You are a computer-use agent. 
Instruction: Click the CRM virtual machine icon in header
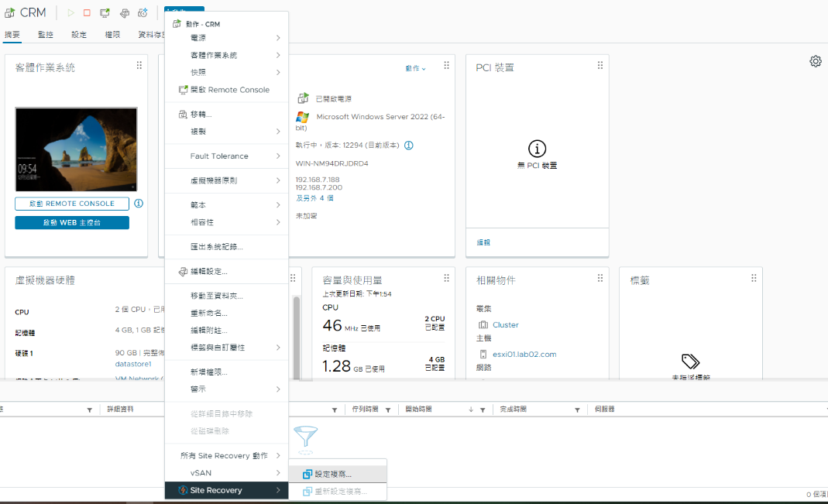[9, 12]
